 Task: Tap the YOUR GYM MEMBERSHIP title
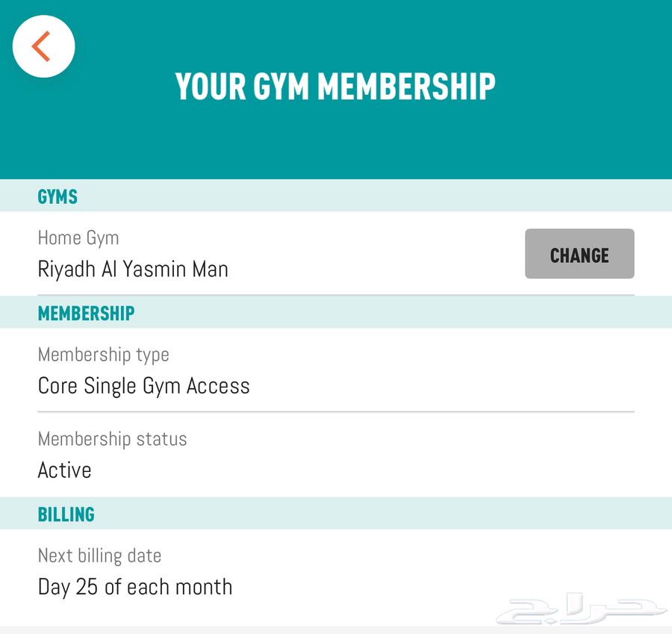coord(335,87)
